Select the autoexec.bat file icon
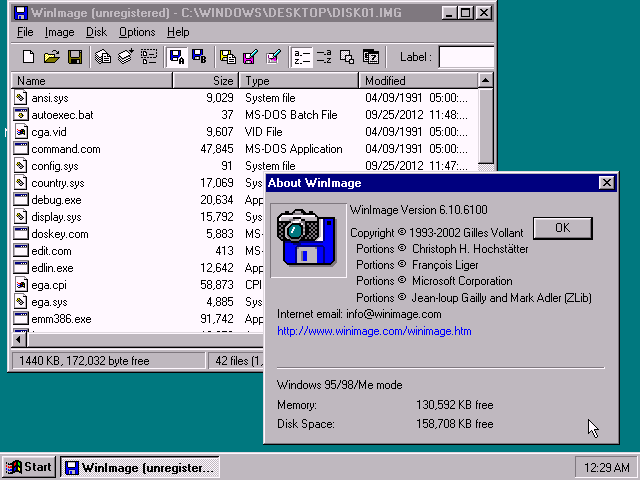 pos(20,115)
